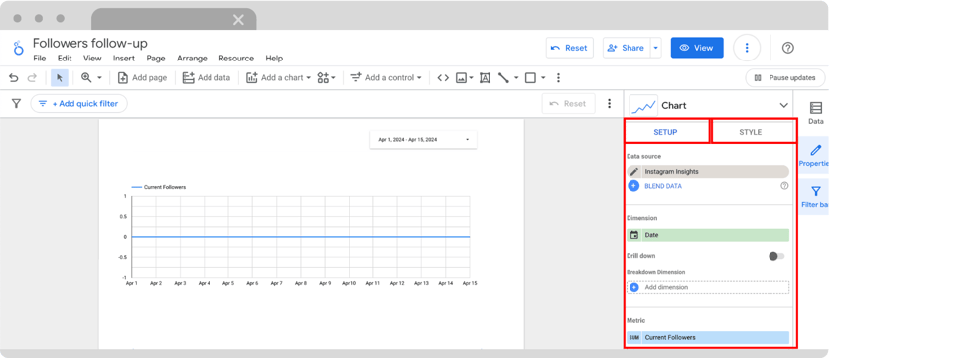Click Add page in the toolbar
The image size is (980, 358).
[x=143, y=78]
